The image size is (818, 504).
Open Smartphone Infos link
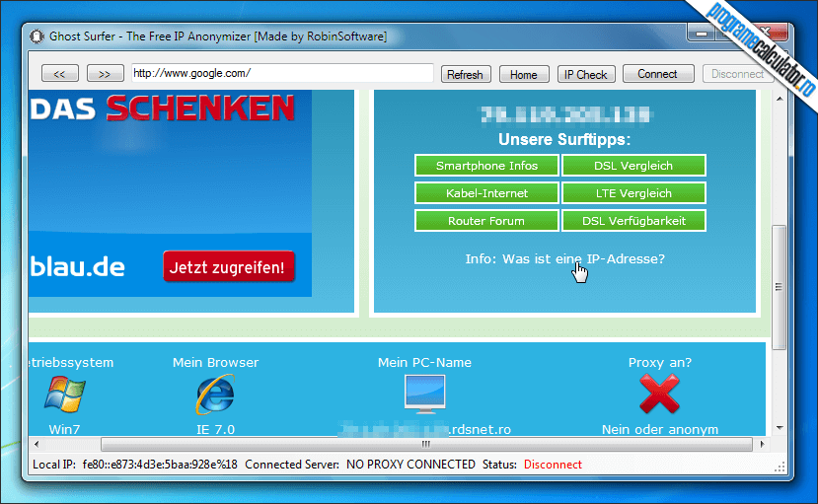tap(486, 166)
